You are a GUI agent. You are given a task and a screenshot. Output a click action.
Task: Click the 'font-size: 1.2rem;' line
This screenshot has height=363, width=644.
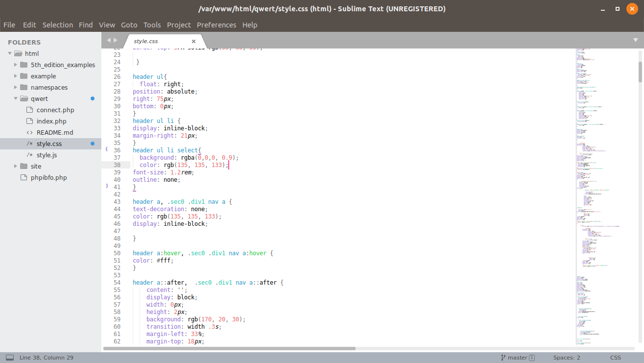pyautogui.click(x=164, y=172)
